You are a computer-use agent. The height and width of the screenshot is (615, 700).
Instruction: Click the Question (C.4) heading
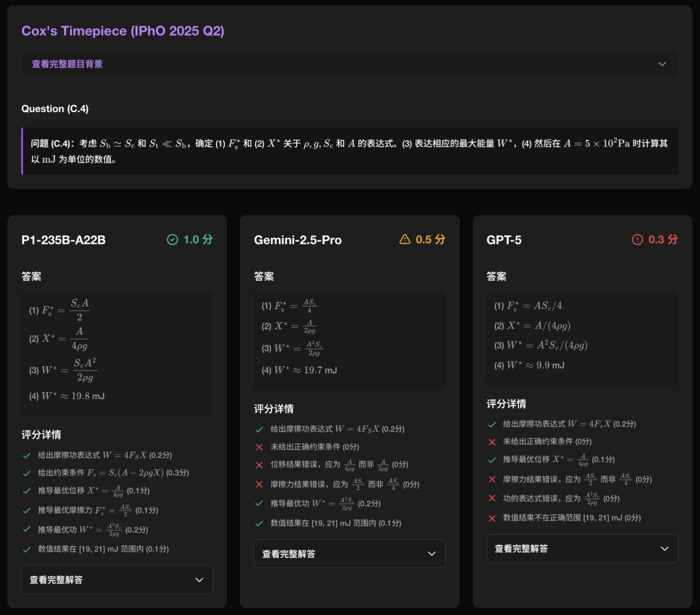coord(55,109)
